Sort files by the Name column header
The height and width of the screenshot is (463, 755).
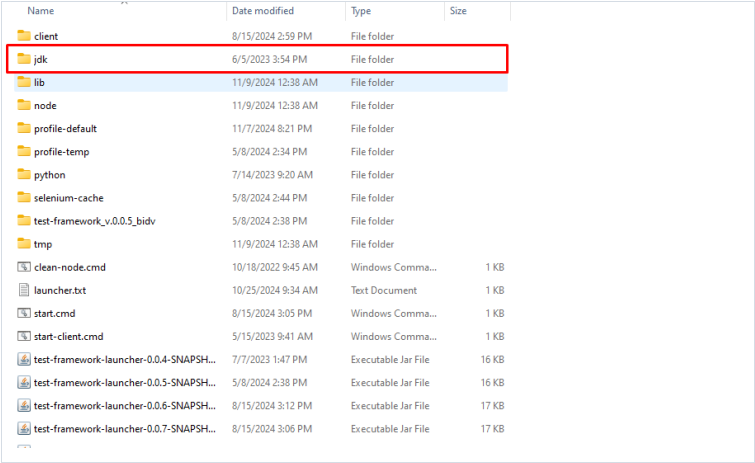coord(41,11)
